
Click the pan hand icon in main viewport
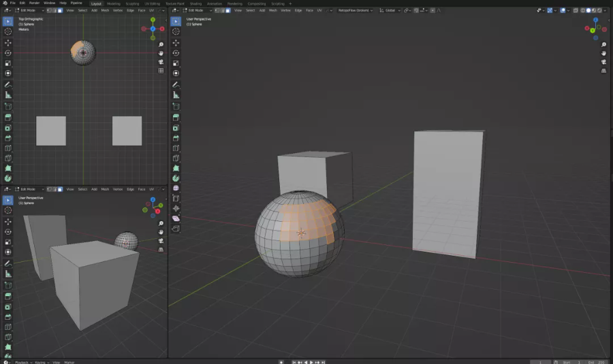[603, 53]
